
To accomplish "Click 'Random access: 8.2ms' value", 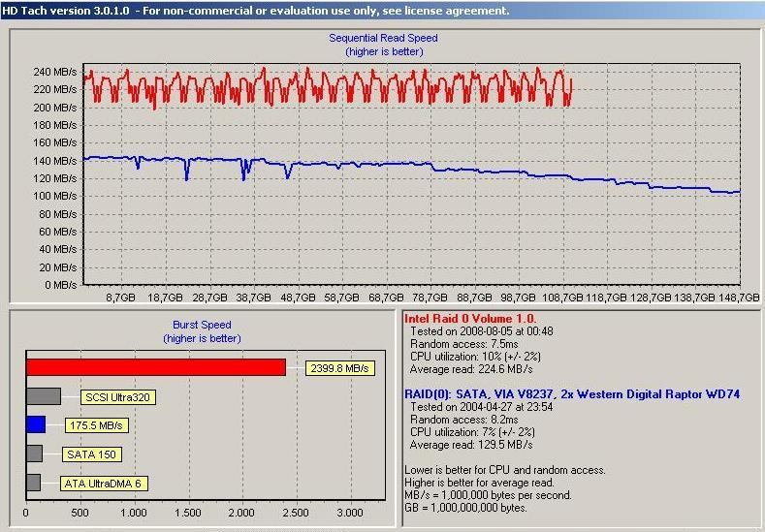I will 464,420.
